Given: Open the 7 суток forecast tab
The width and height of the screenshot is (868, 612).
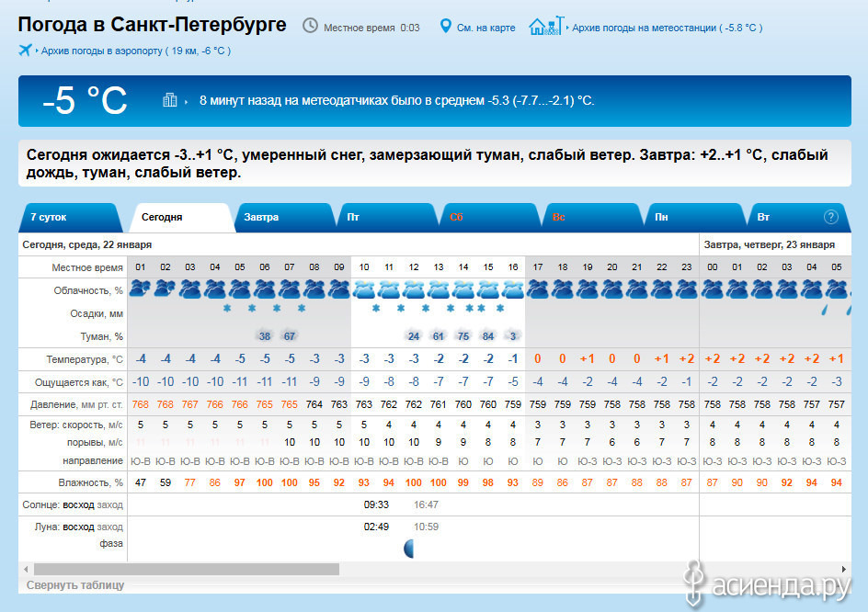Looking at the screenshot, I should click(x=70, y=218).
